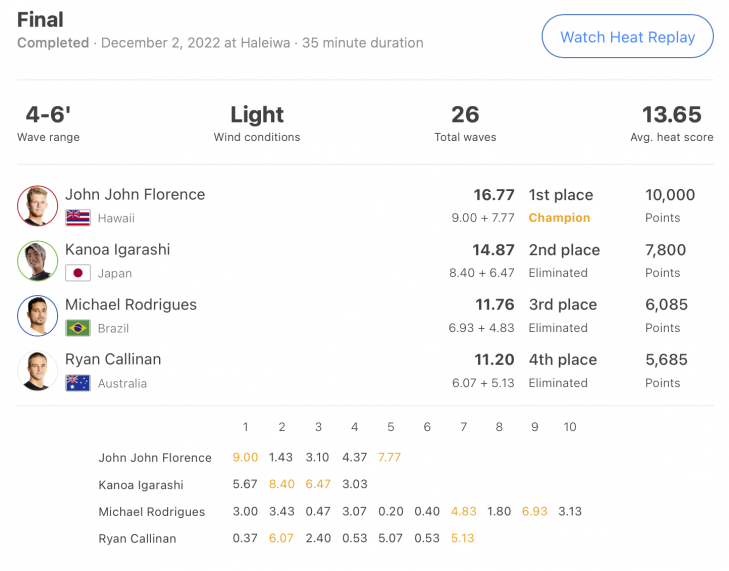Screen dimensions: 729x571
Task: Click the 16.77 heat total
Action: (x=494, y=195)
